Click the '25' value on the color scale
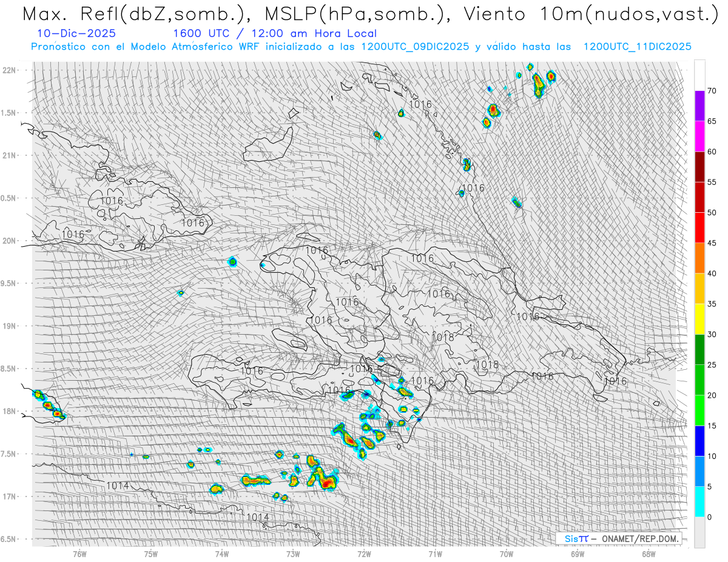 point(712,364)
